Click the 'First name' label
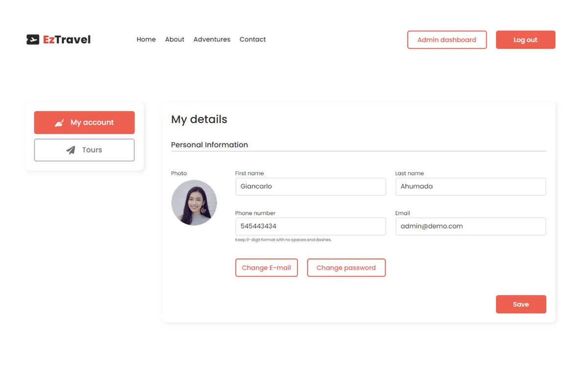Screen dimensions: 588x368 point(249,173)
